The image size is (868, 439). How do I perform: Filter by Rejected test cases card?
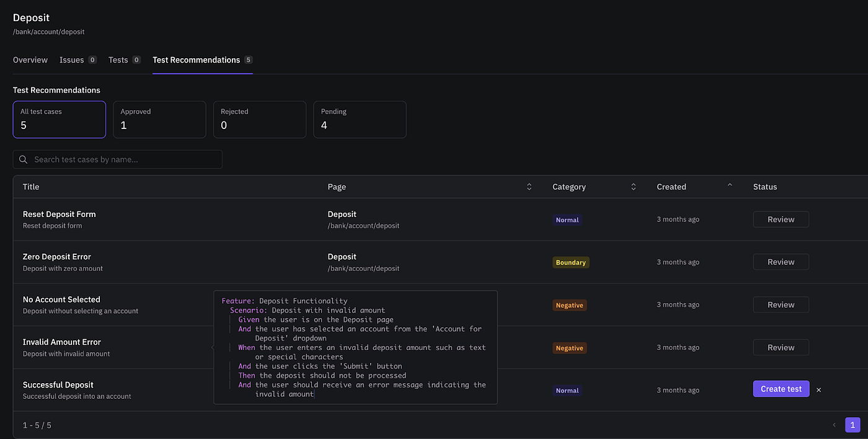coord(260,120)
